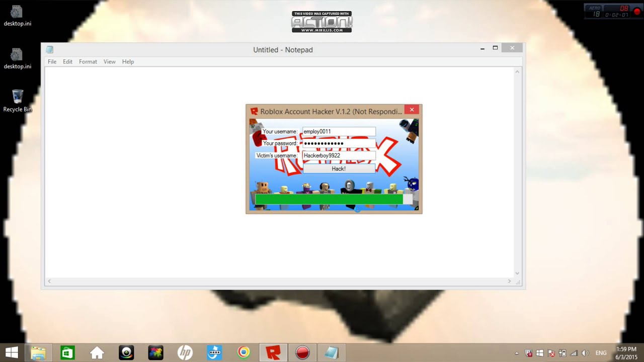Screen dimensions: 644x362
Task: Click the white house icon in taskbar
Action: pos(97,352)
